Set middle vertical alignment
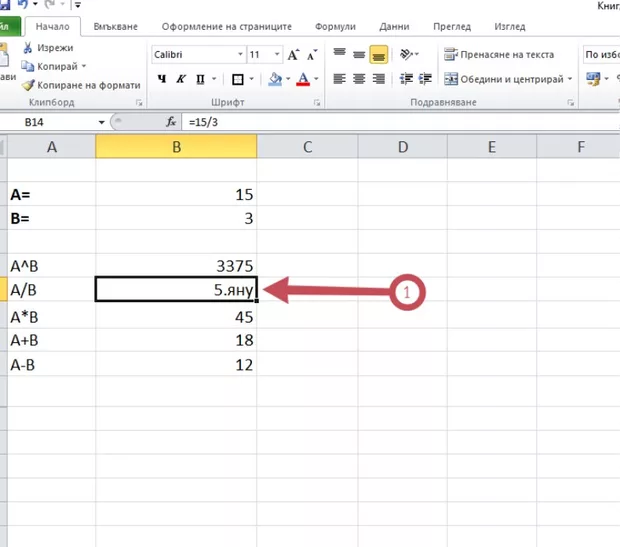The image size is (620, 547). pyautogui.click(x=359, y=55)
